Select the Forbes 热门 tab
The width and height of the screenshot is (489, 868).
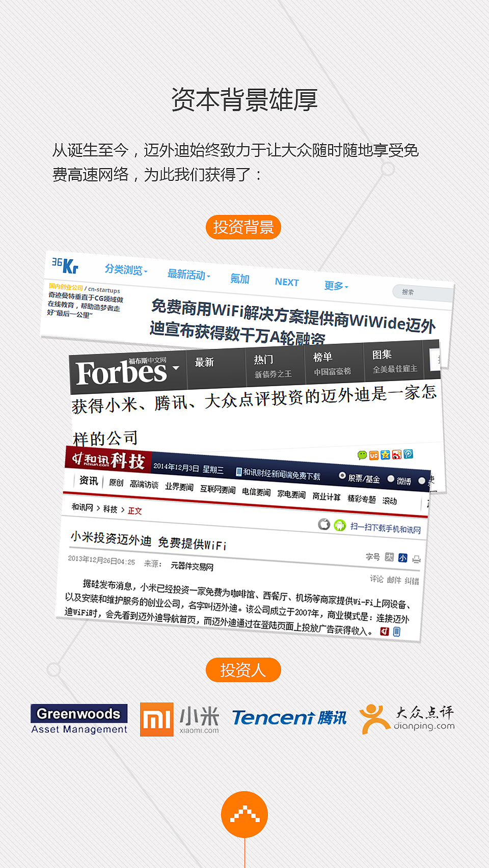263,360
